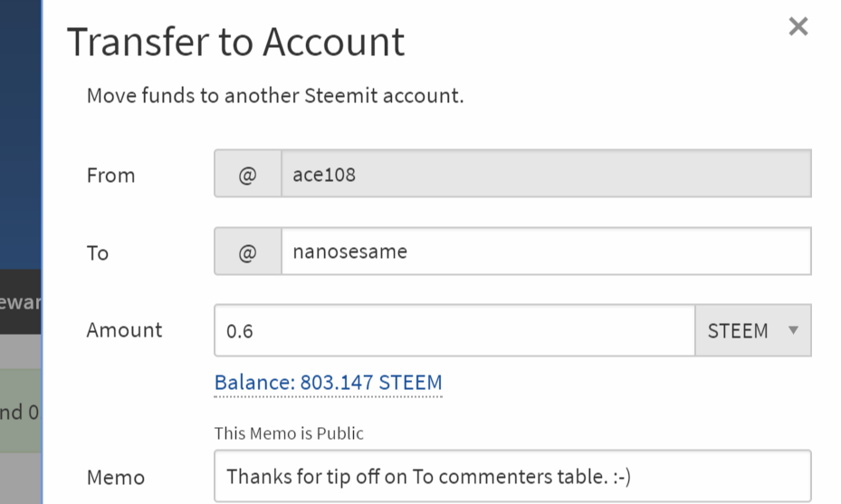
Task: Select the partially hidden Rewards tab behind dialog
Action: pyautogui.click(x=20, y=301)
